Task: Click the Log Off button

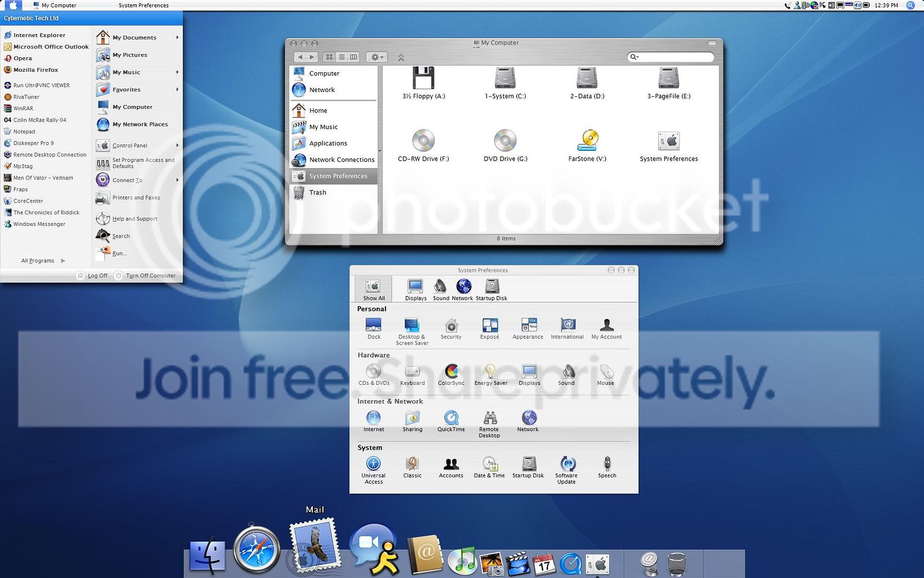Action: (x=92, y=275)
